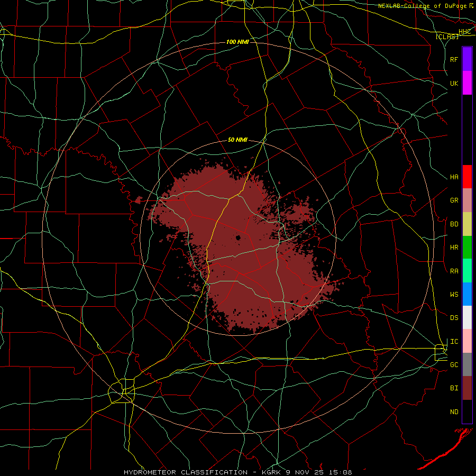The width and height of the screenshot is (476, 476).
Task: Click the RF legend label
Action: click(454, 59)
